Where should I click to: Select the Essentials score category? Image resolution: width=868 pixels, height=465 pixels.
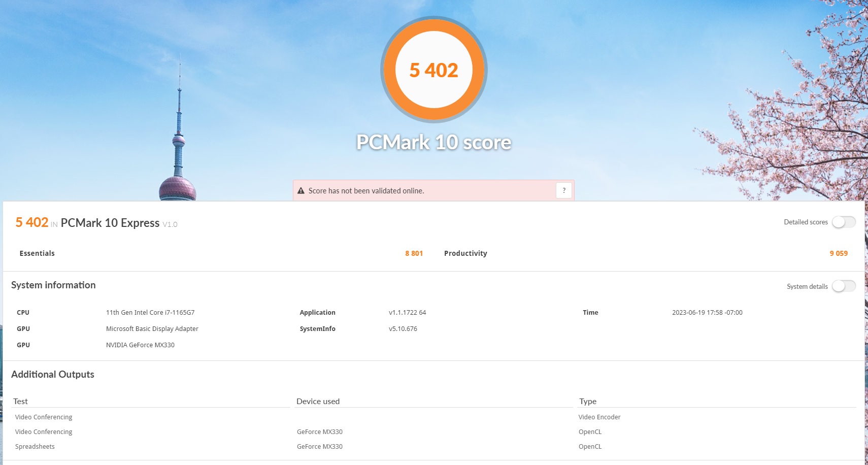tap(37, 253)
